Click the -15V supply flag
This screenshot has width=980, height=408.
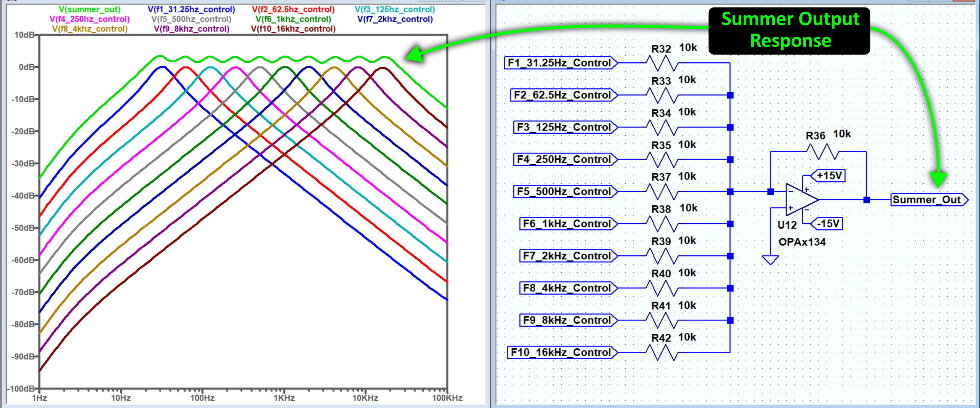pyautogui.click(x=827, y=224)
